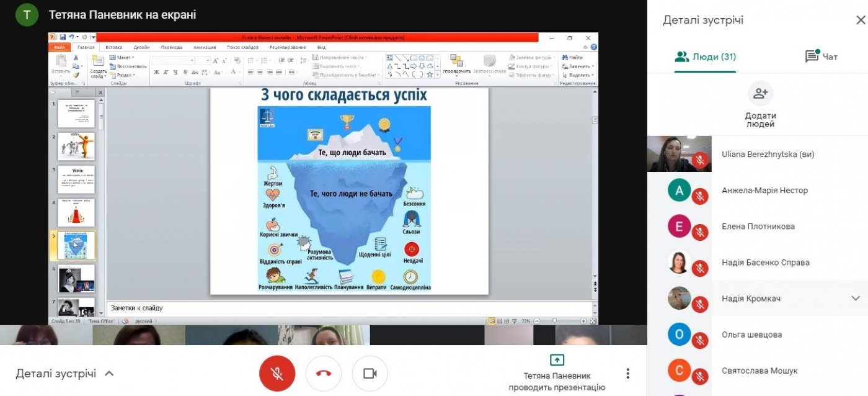Viewport: 868px width, 396px height.
Task: Click the muted mic icon beside Елена Плотникова
Action: pos(700,232)
